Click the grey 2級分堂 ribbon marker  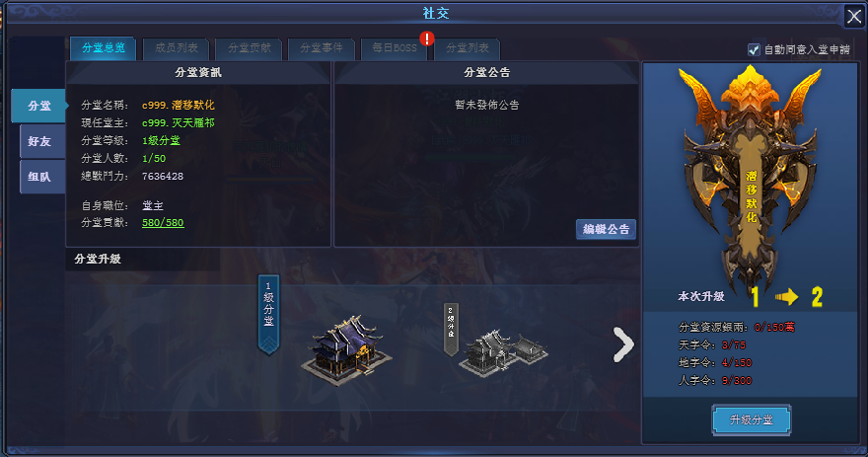(451, 329)
